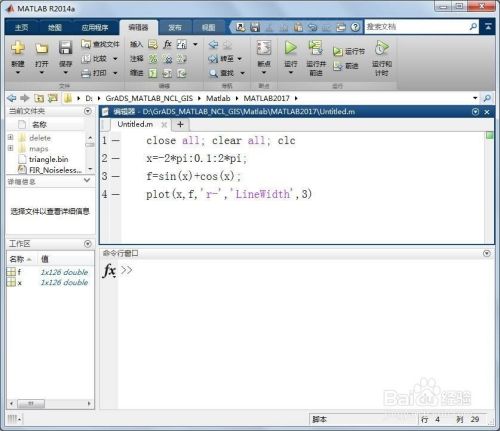The image size is (500, 431).
Task: Click the help question mark icon
Action: pyautogui.click(x=355, y=27)
